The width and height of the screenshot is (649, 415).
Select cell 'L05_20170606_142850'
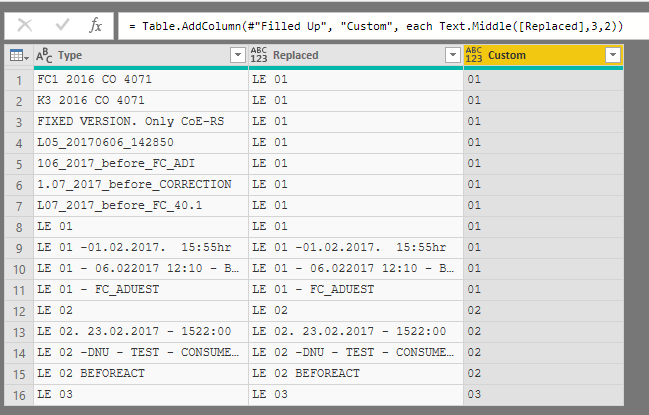[141, 143]
